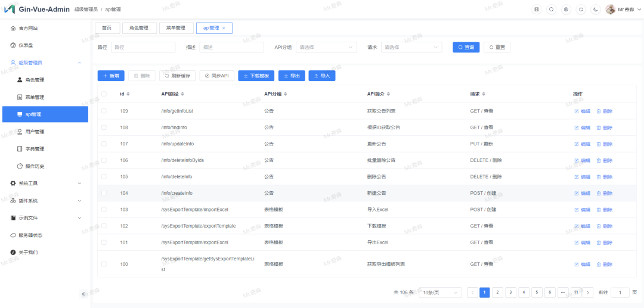Collapse the sidebar with double-arrow icon
Screen dimensions: 644x308
83,294
